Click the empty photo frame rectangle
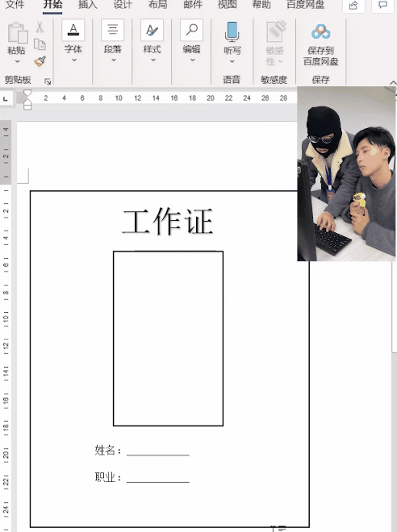The image size is (397, 532). click(x=168, y=339)
